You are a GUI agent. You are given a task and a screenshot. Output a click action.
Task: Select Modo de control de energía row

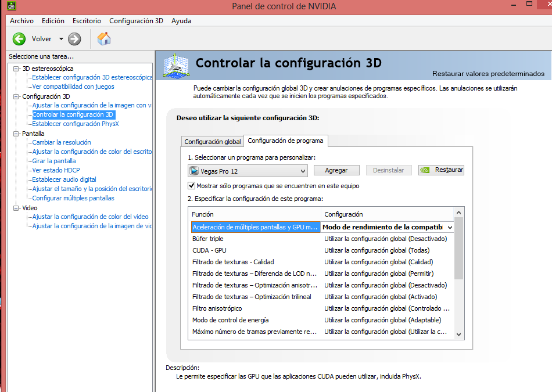[322, 320]
